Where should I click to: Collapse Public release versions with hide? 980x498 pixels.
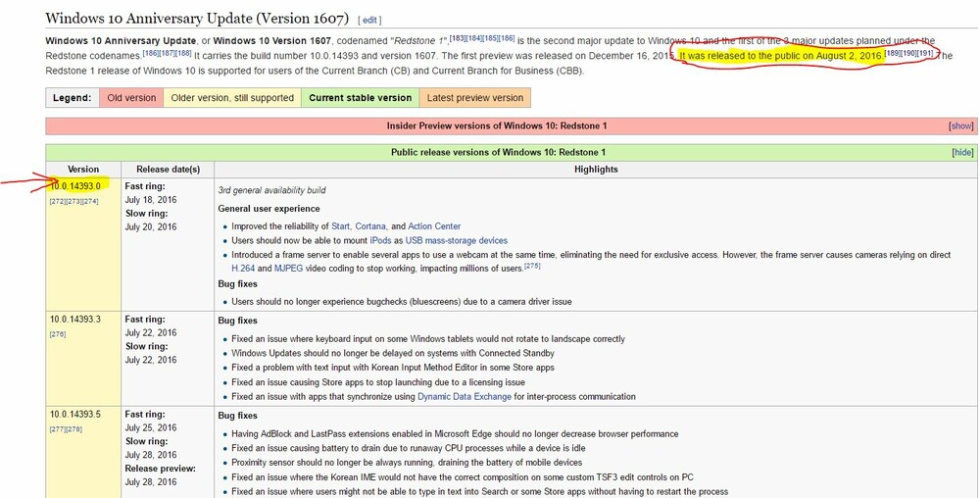[962, 153]
